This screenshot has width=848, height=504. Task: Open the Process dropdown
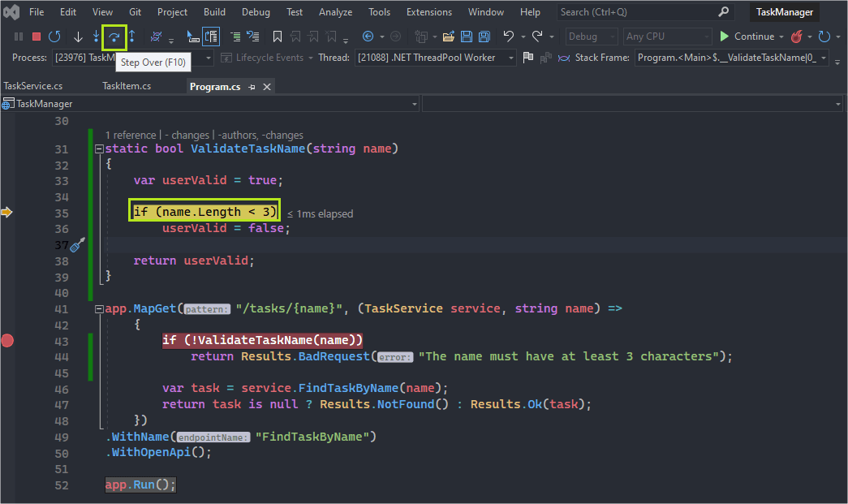209,58
